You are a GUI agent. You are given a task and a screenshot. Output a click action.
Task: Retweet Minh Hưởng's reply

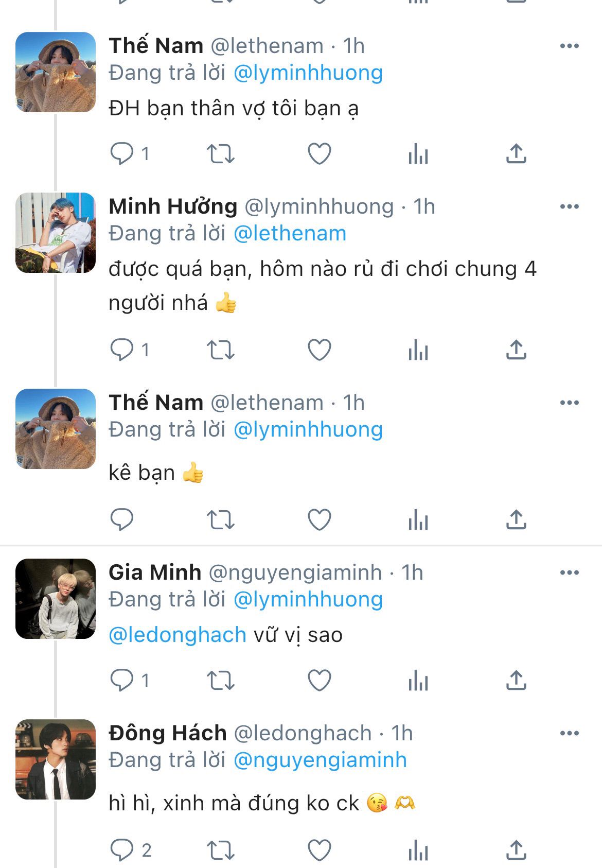[220, 350]
